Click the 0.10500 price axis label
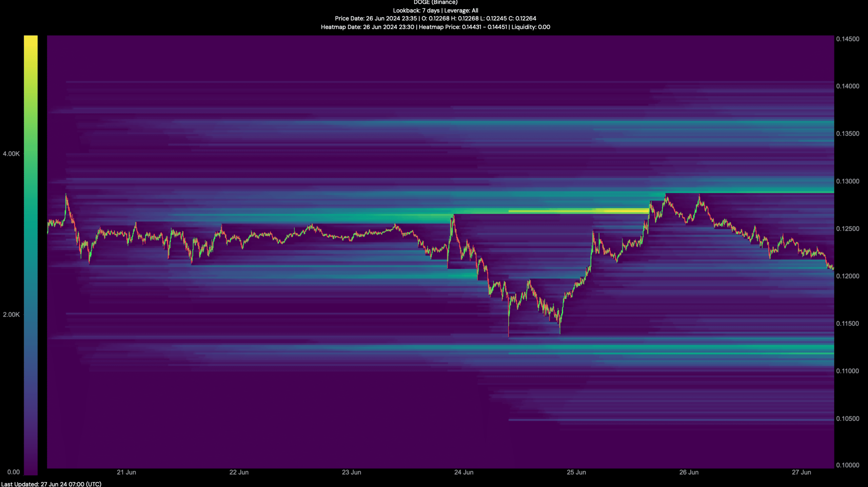Screen dimensions: 868x487 848,419
